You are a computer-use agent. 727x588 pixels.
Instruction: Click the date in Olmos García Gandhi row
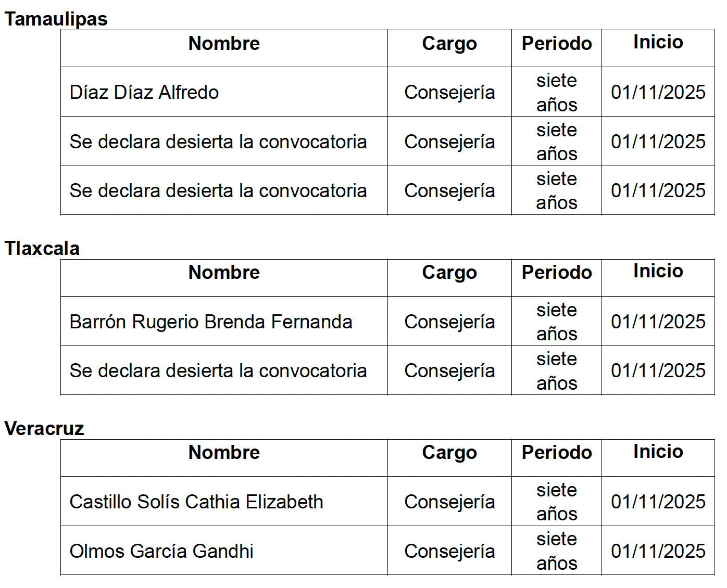658,551
